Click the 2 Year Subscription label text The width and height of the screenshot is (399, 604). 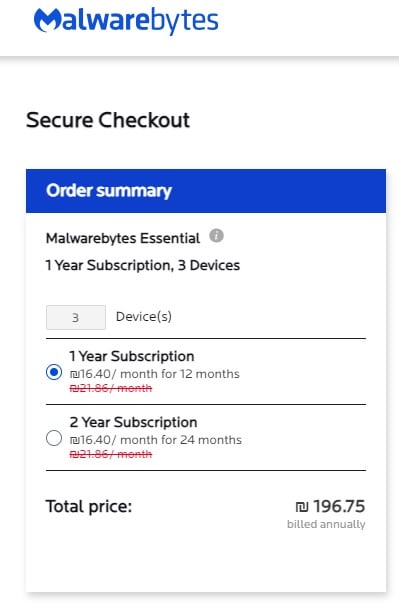tap(133, 422)
